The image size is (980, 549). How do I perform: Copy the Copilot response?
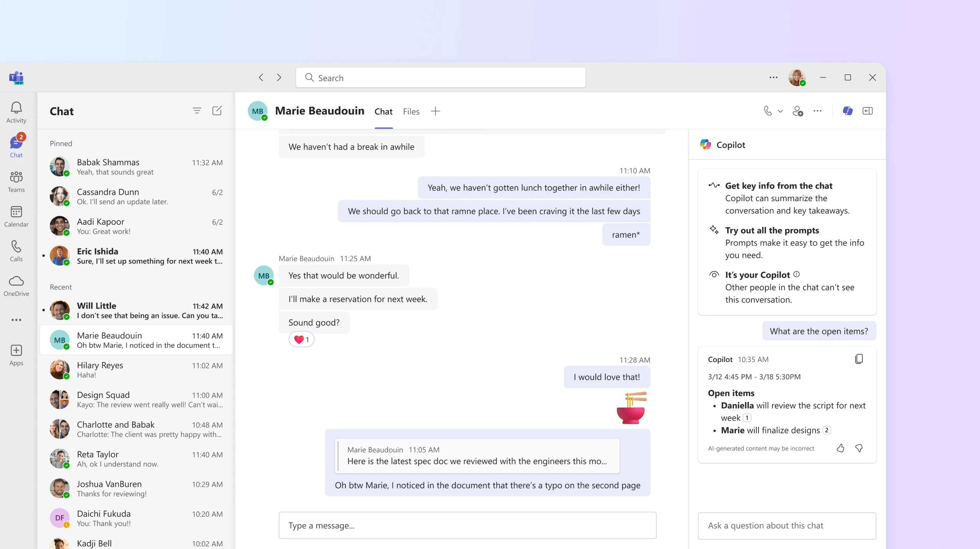pos(858,359)
